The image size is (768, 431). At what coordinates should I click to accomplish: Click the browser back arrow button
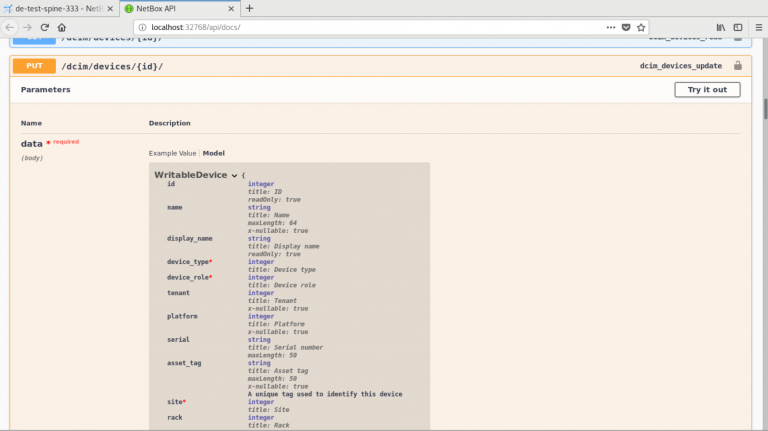tap(9, 27)
